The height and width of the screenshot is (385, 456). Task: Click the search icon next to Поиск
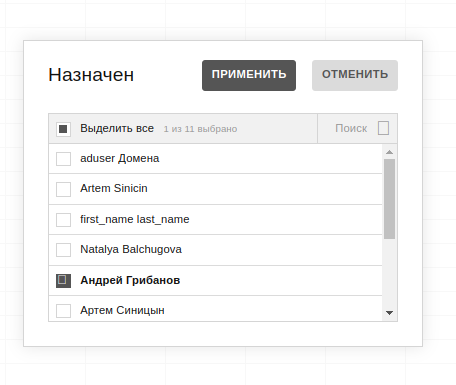pos(383,128)
